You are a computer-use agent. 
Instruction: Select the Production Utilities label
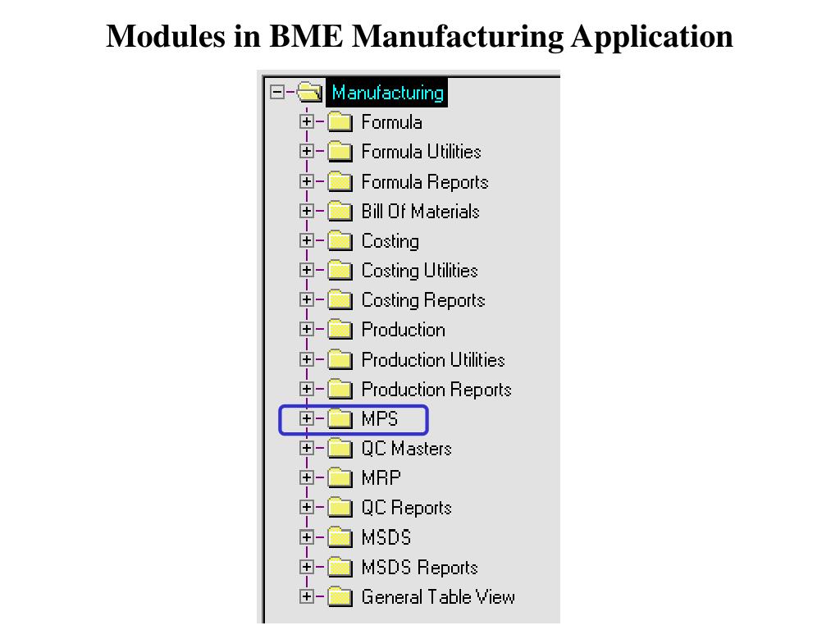[x=433, y=359]
